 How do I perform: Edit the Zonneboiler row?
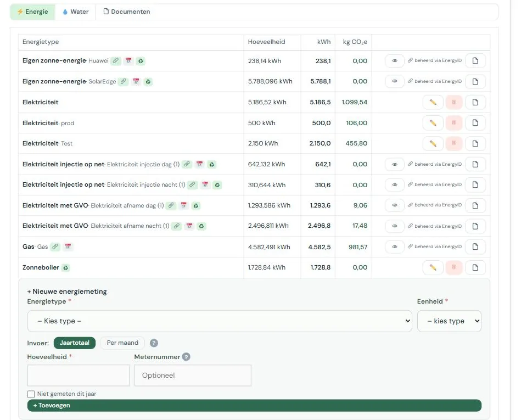pos(433,267)
